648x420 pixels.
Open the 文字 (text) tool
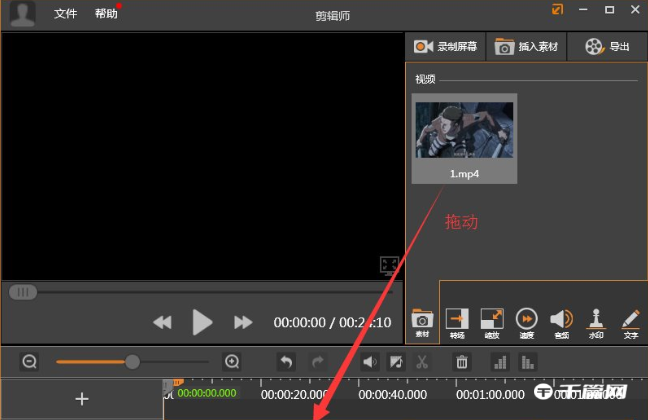[630, 322]
